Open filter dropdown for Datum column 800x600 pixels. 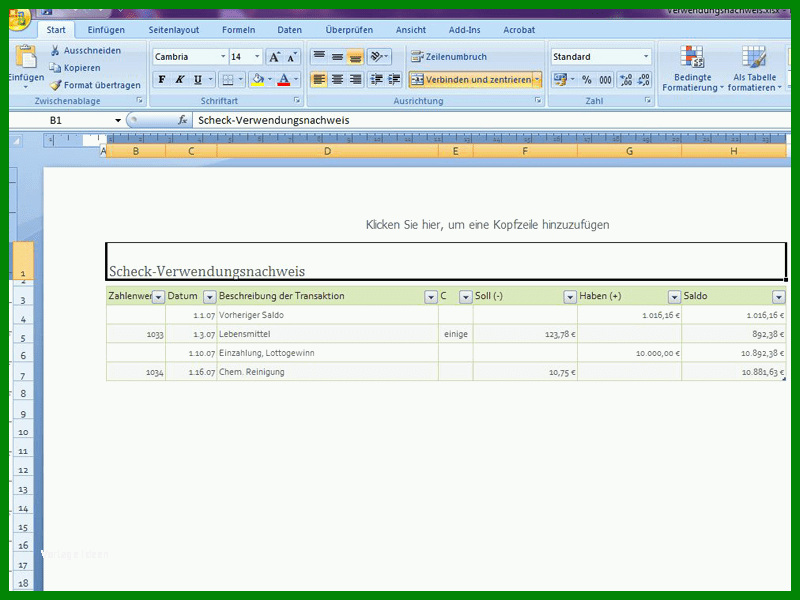point(209,297)
